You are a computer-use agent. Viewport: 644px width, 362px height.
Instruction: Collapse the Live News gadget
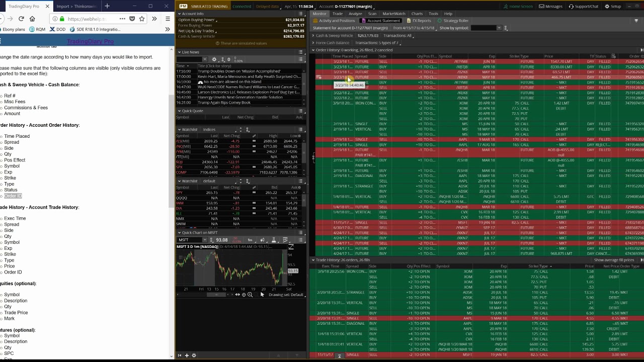179,52
